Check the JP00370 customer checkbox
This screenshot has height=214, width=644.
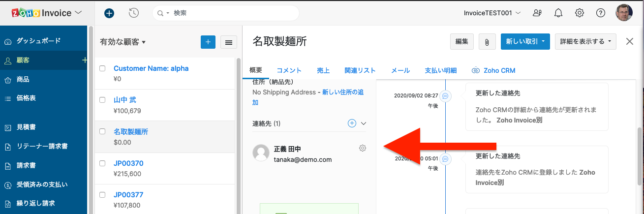pos(103,163)
